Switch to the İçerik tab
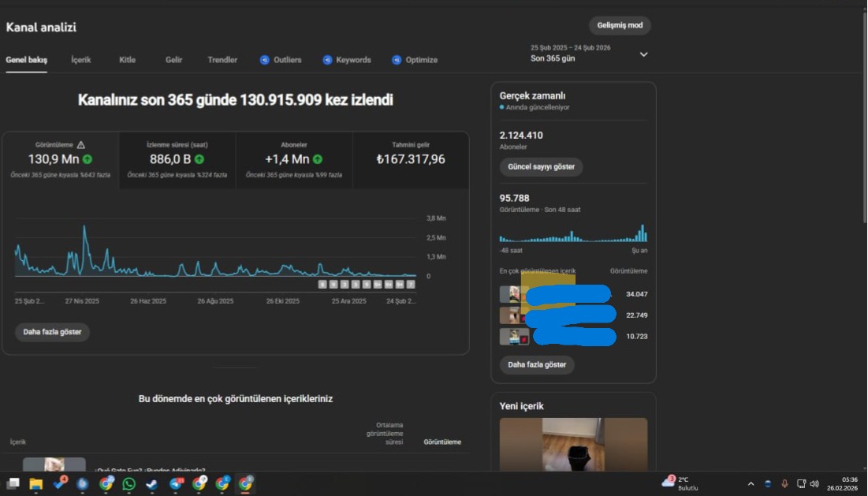Screen dimensions: 868x496 [81, 60]
